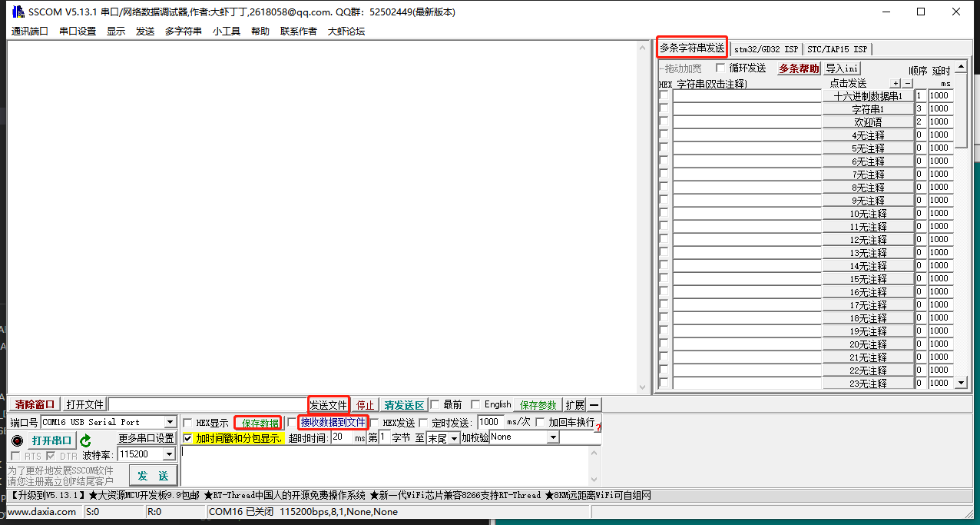This screenshot has width=980, height=525.
Task: Toggle HEX显示 checkbox
Action: point(187,423)
